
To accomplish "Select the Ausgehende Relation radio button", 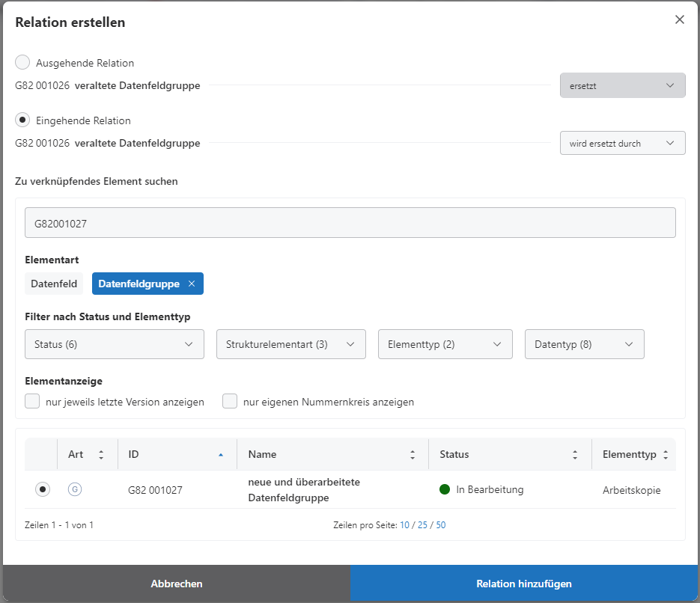I will point(23,63).
